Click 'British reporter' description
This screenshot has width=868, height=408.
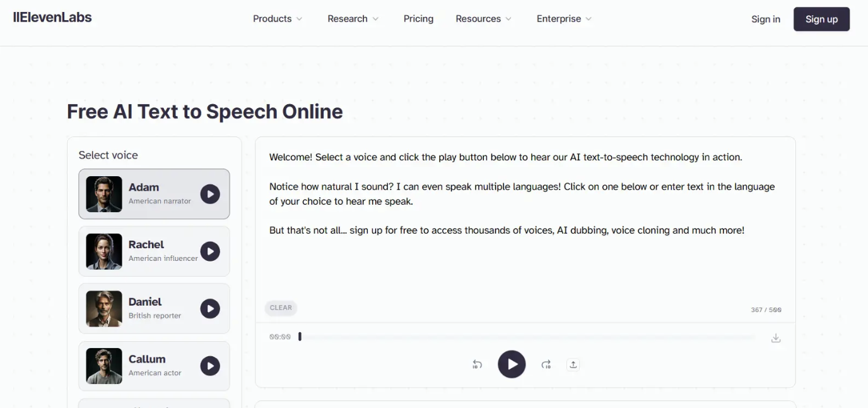point(155,316)
